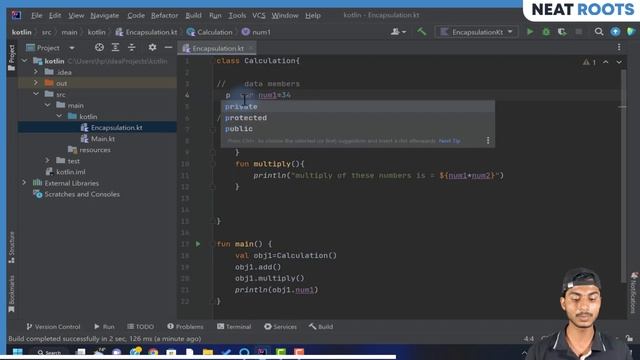Click the IDE updates arrow icon

615,32
